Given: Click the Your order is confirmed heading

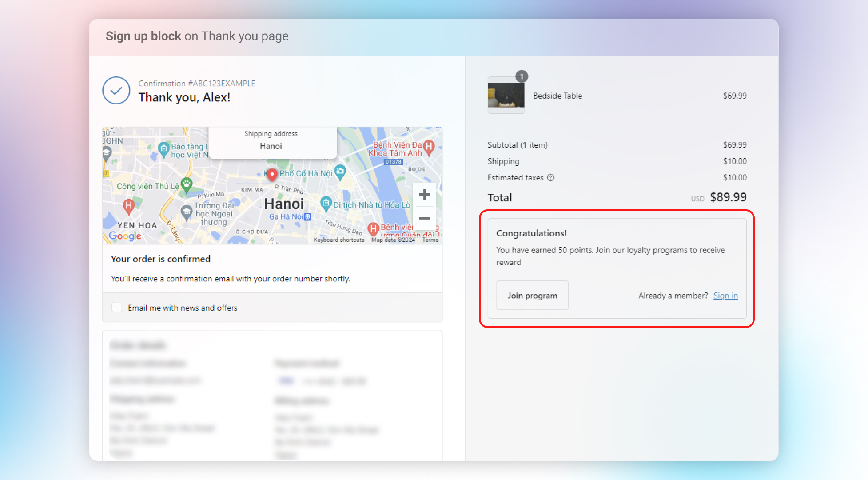Looking at the screenshot, I should tap(161, 259).
